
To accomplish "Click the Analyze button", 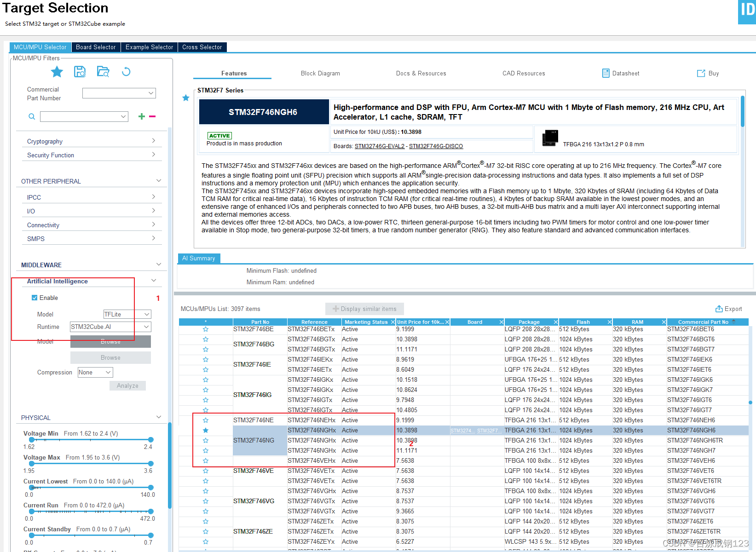I will click(127, 385).
